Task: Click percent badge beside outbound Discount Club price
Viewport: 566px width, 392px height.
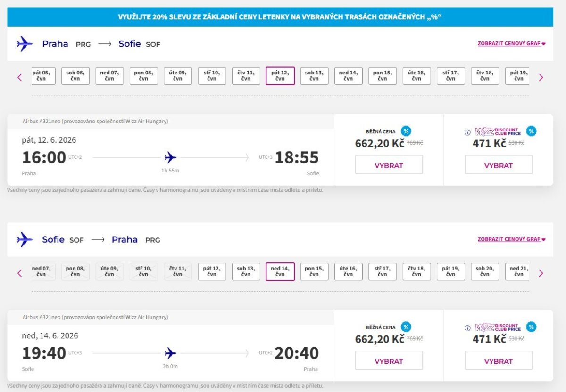Action: pyautogui.click(x=531, y=131)
